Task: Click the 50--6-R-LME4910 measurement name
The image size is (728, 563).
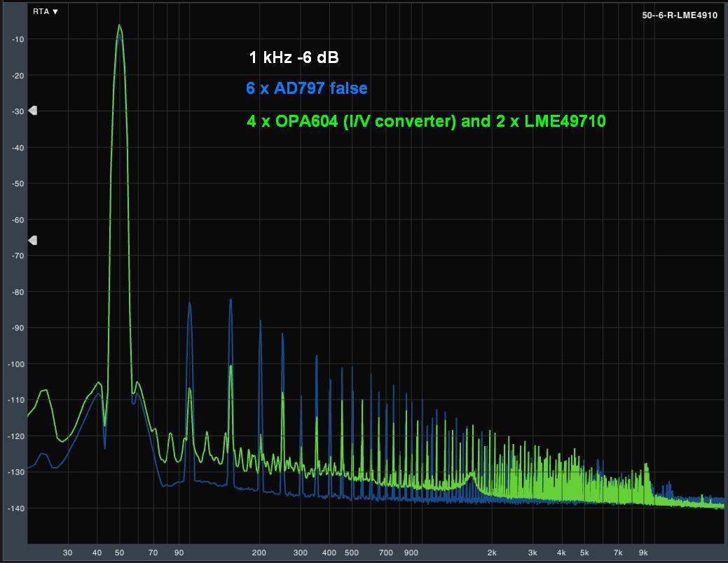Action: 679,15
